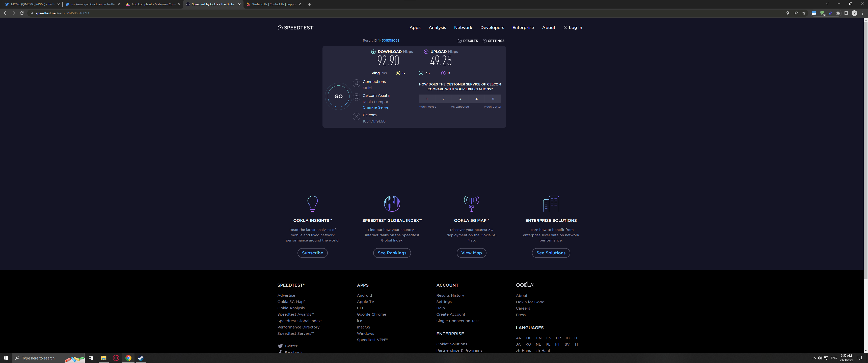The image size is (868, 363).
Task: Open the Windows Start menu
Action: 6,358
